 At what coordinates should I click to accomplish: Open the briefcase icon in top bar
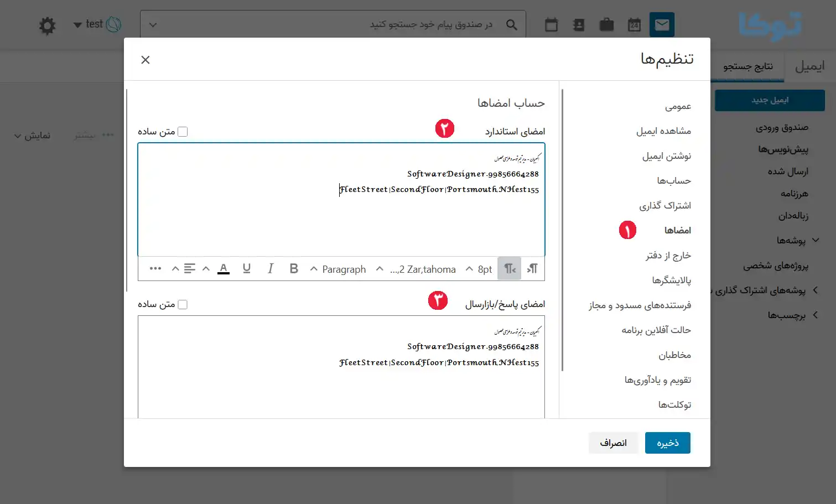point(606,25)
